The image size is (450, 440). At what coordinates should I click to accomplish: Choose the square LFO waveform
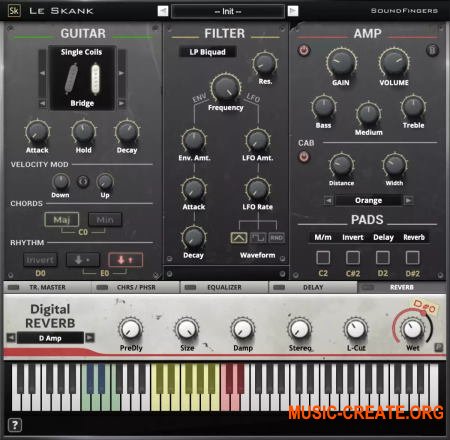(x=258, y=238)
